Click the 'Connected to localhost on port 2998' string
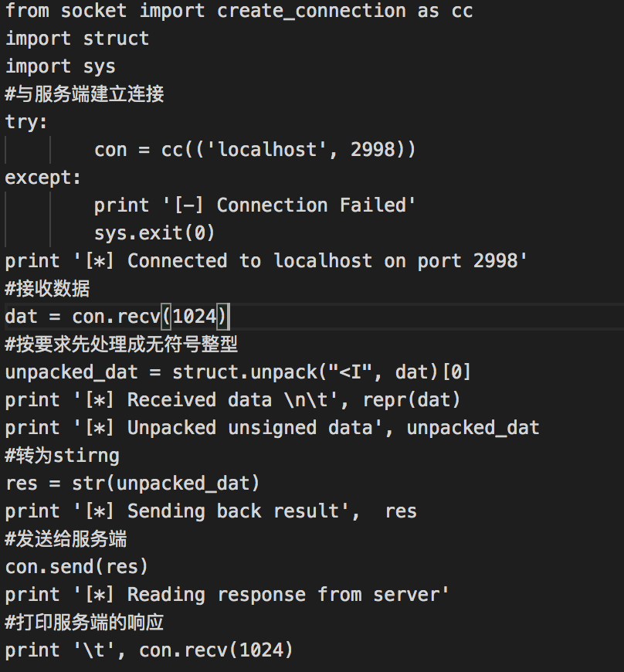Image resolution: width=624 pixels, height=672 pixels. point(326,261)
